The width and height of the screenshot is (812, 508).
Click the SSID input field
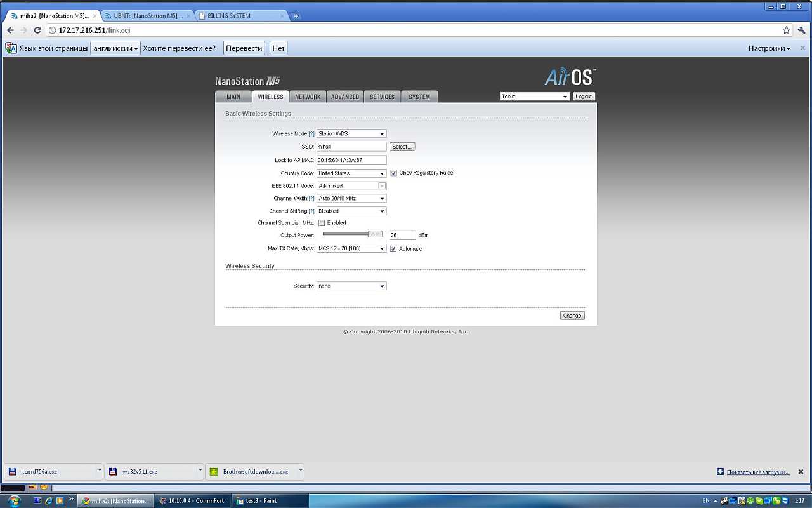click(351, 147)
